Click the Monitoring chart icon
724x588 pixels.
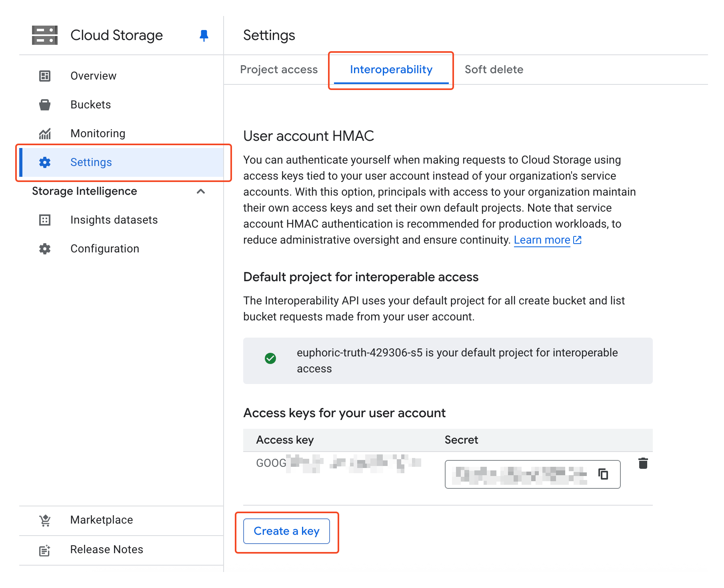pos(45,134)
